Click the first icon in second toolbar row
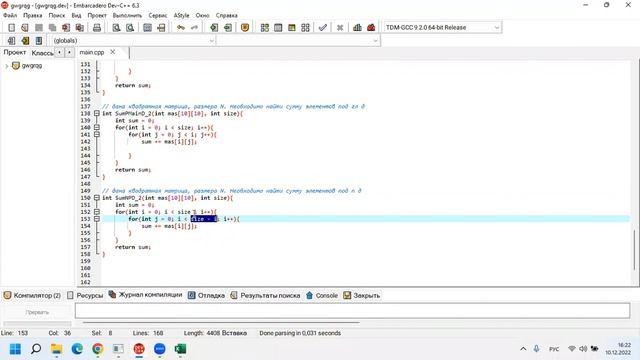This screenshot has width=640, height=360. pyautogui.click(x=11, y=41)
